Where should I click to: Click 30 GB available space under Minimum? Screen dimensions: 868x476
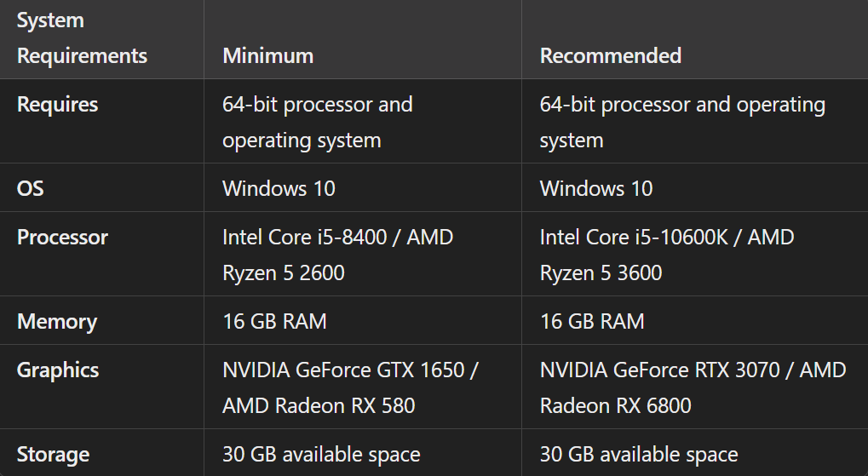click(321, 454)
